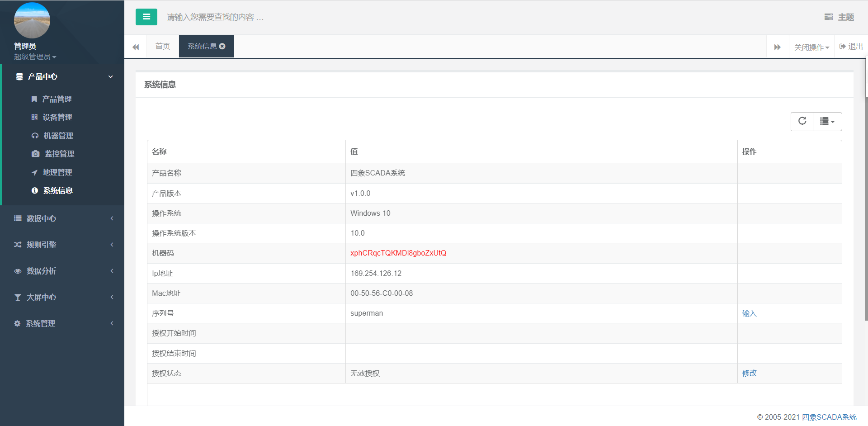
Task: Collapse the 产品中心 menu section
Action: [x=63, y=76]
